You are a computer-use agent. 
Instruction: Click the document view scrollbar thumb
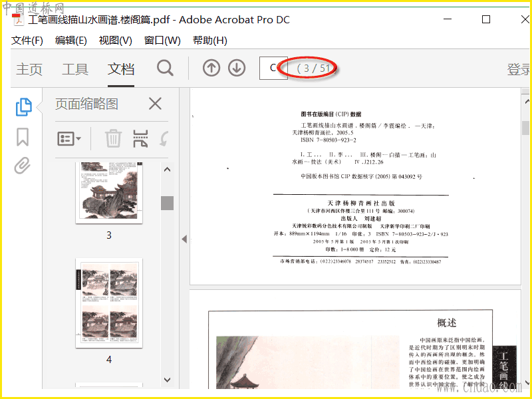(525, 128)
